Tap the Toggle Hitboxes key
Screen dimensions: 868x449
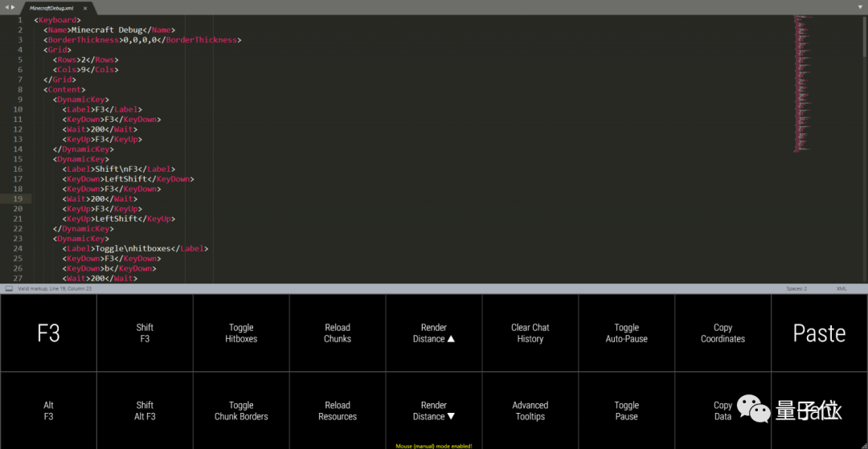click(x=241, y=333)
